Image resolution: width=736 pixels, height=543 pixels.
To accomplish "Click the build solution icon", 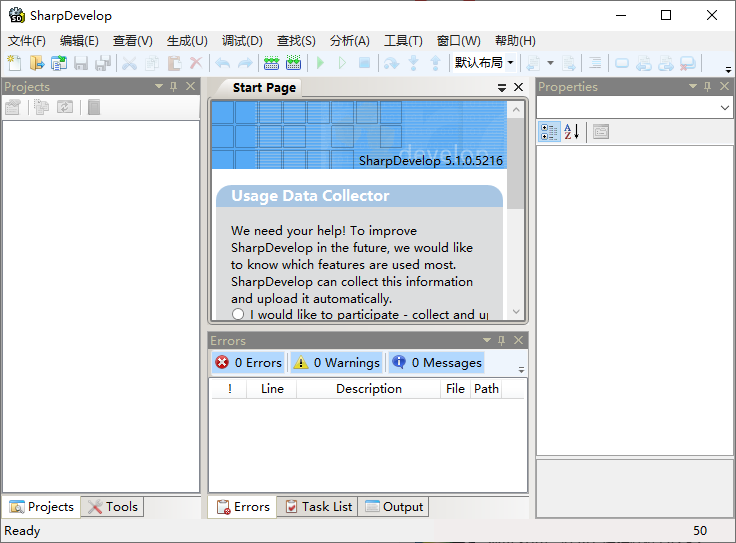I will (271, 62).
